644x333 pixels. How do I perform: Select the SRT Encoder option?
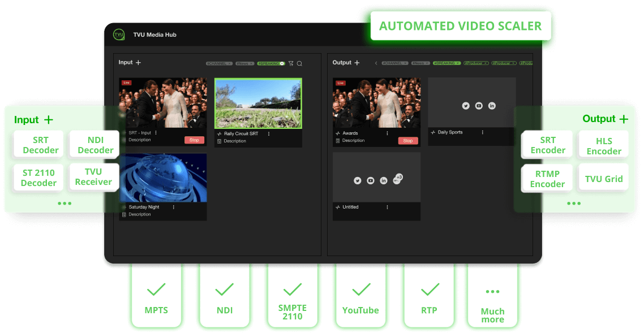click(x=547, y=144)
